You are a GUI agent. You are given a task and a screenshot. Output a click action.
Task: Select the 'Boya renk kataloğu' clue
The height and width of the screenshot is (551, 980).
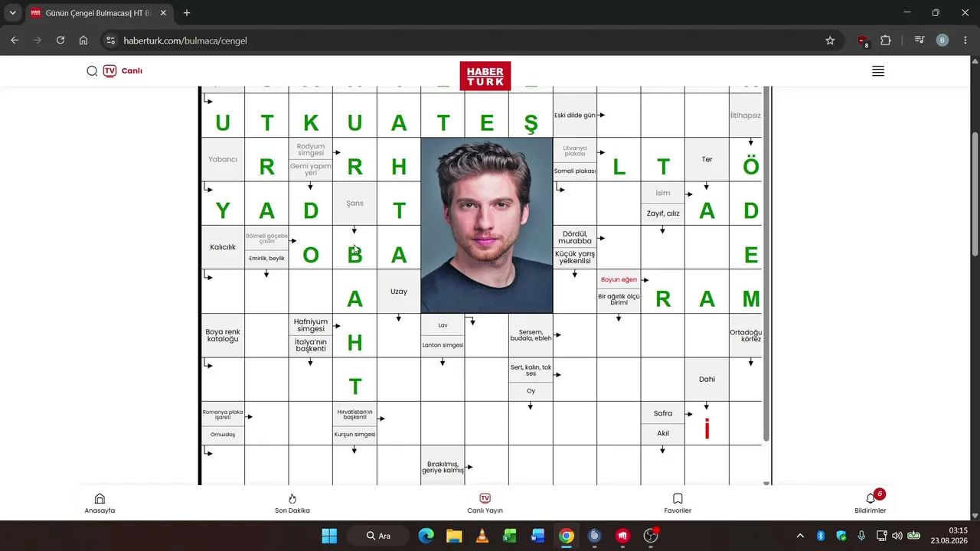[x=223, y=335]
